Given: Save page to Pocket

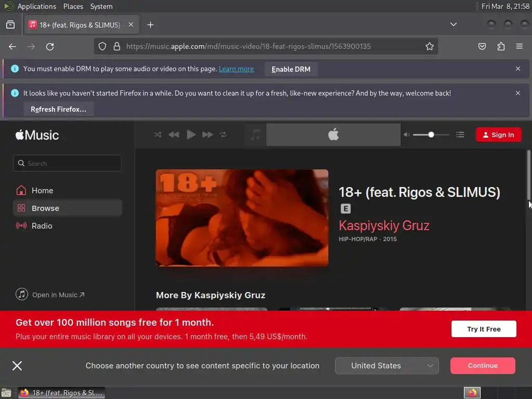Looking at the screenshot, I should 482,46.
